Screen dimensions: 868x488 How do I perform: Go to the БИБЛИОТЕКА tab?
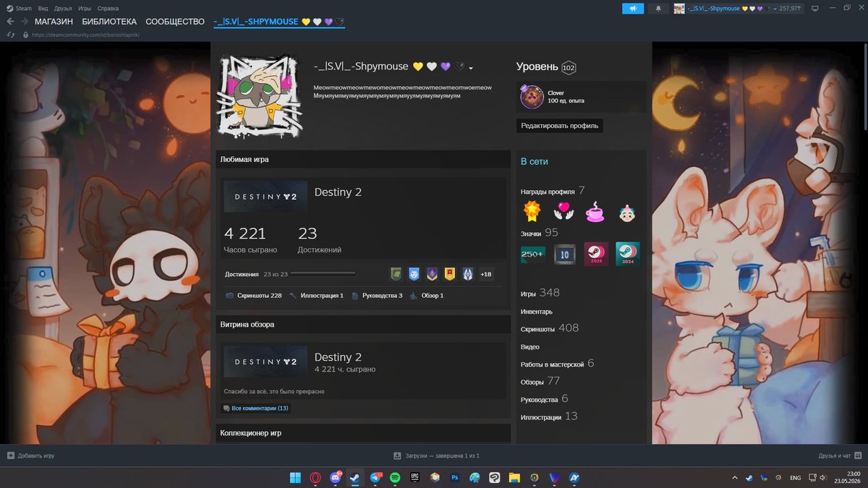[x=109, y=22]
